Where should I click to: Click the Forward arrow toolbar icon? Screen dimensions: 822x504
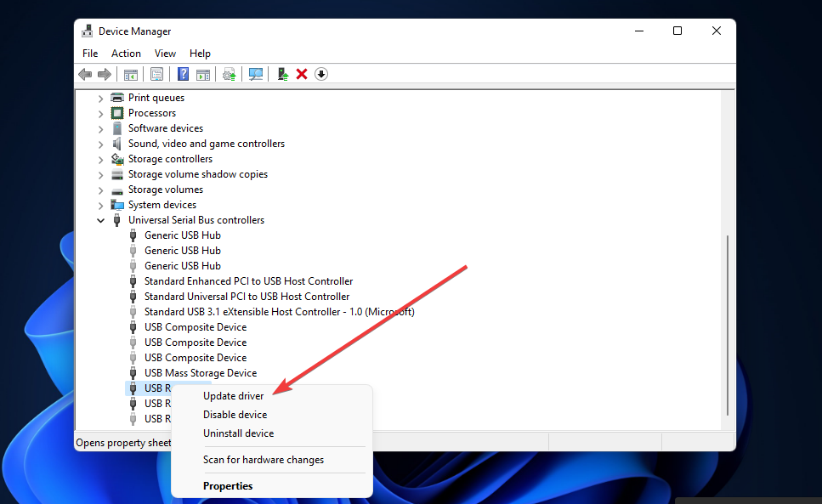[105, 74]
